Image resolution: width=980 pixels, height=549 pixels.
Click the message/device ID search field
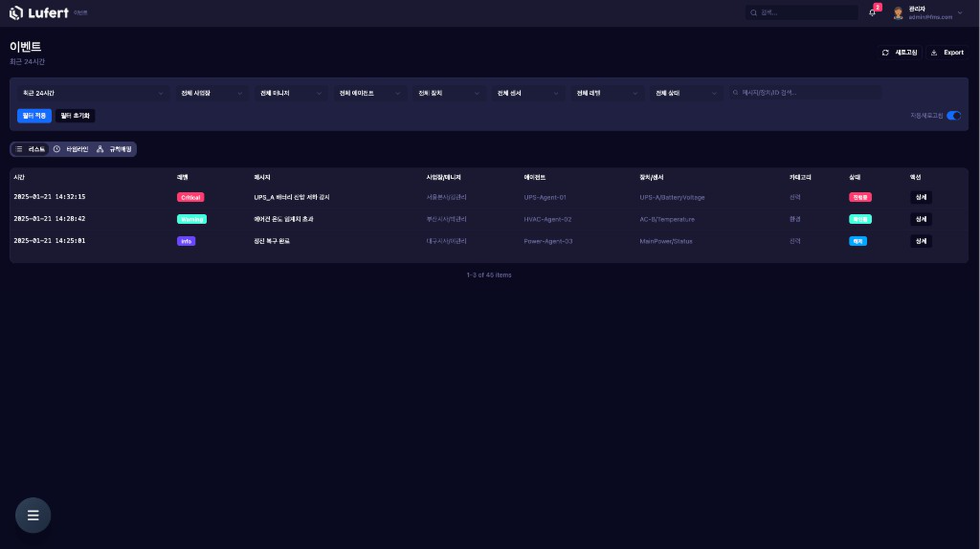(805, 93)
